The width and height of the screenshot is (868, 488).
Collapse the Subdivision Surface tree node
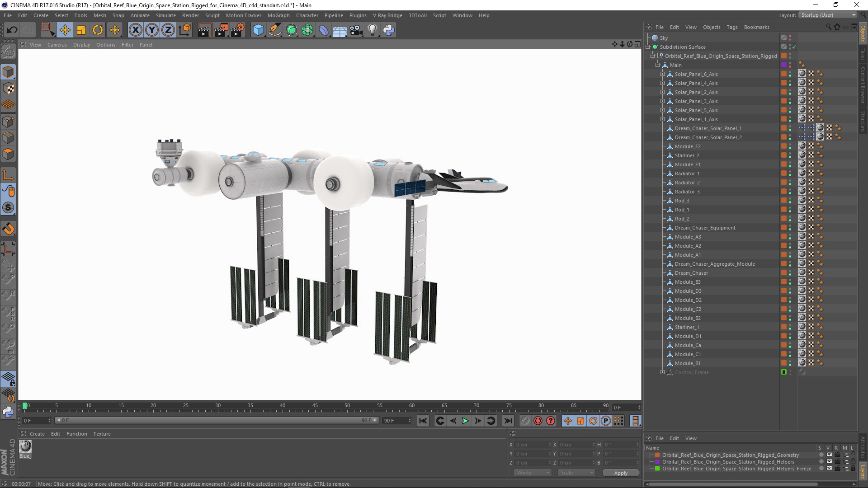648,47
